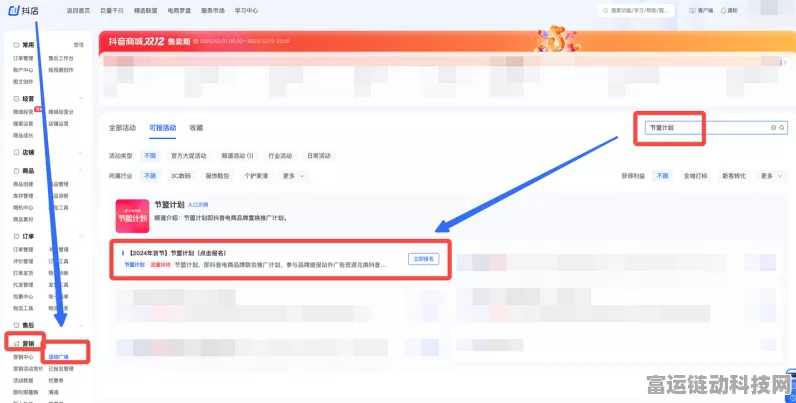Image resolution: width=796 pixels, height=403 pixels.
Task: Open 活动广场 under 营销
Action: click(x=58, y=357)
